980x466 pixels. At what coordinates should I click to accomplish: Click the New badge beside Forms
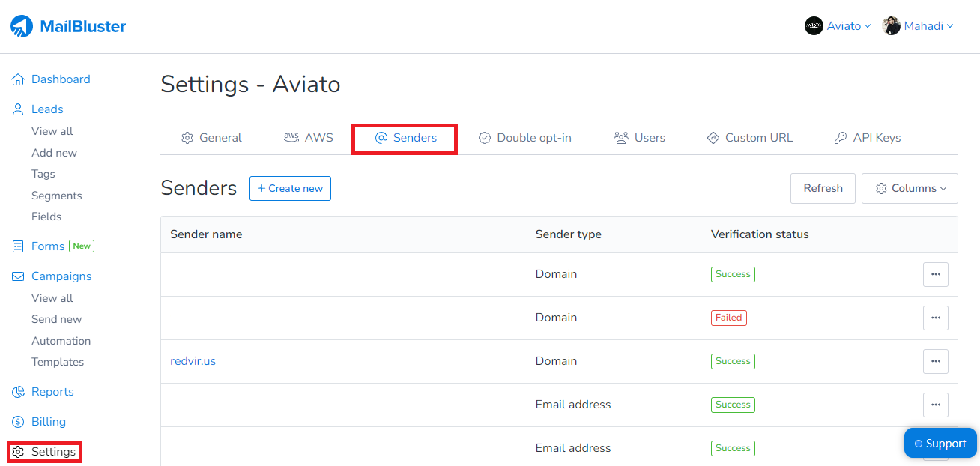click(82, 246)
